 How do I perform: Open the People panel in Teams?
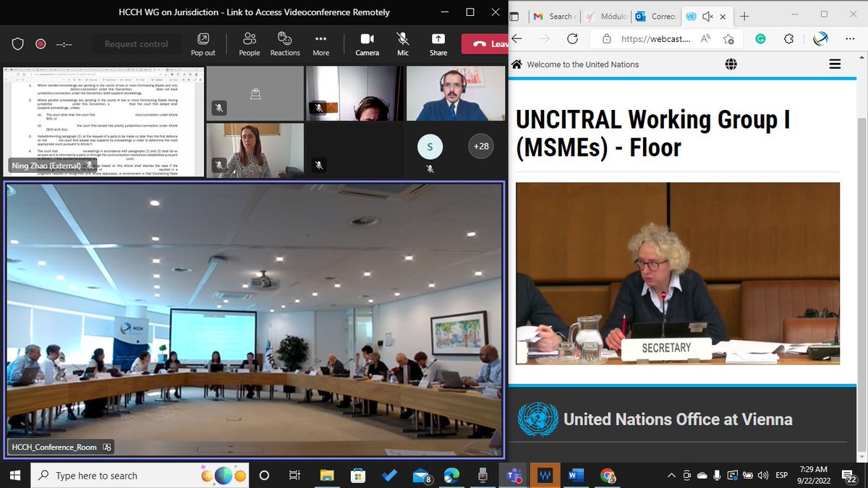point(250,44)
